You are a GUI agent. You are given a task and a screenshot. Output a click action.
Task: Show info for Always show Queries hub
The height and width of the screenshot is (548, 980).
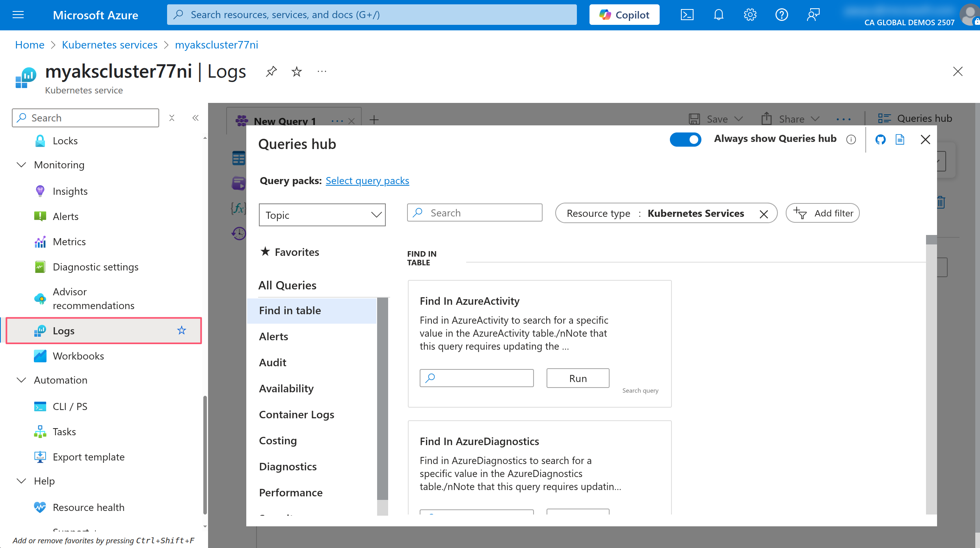point(851,140)
